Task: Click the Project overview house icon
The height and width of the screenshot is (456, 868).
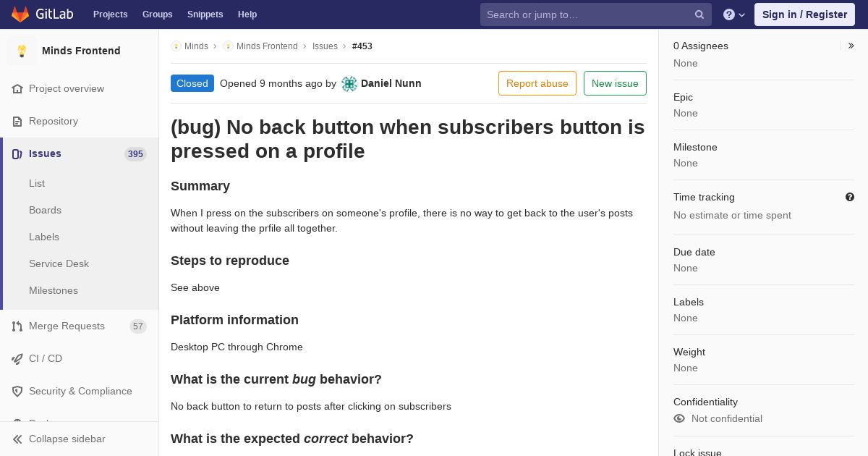Action: tap(17, 89)
